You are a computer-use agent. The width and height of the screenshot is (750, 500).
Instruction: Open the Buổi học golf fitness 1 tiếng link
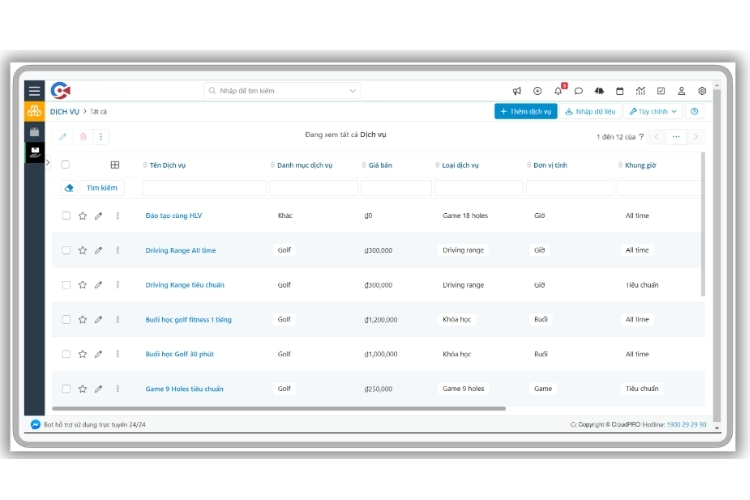click(x=188, y=320)
